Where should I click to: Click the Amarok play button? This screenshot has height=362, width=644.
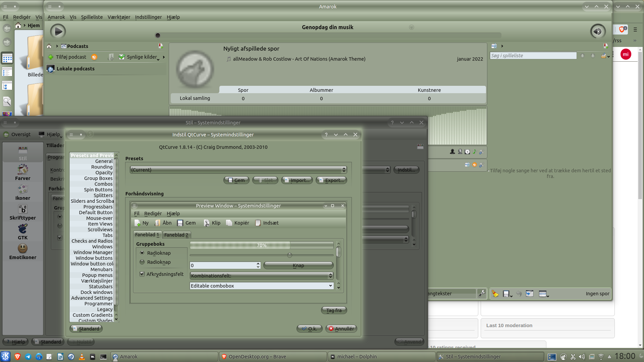click(58, 32)
